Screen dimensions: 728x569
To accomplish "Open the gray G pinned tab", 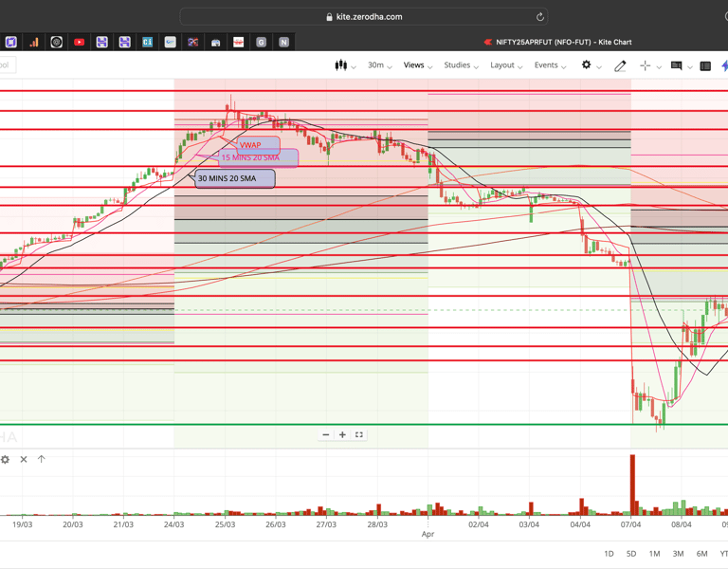I will point(261,43).
